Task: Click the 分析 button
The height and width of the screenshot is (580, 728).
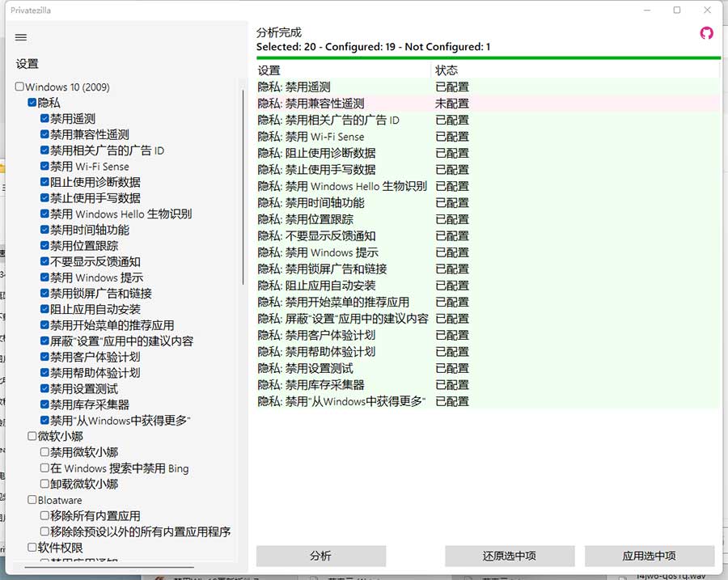Action: click(x=321, y=556)
